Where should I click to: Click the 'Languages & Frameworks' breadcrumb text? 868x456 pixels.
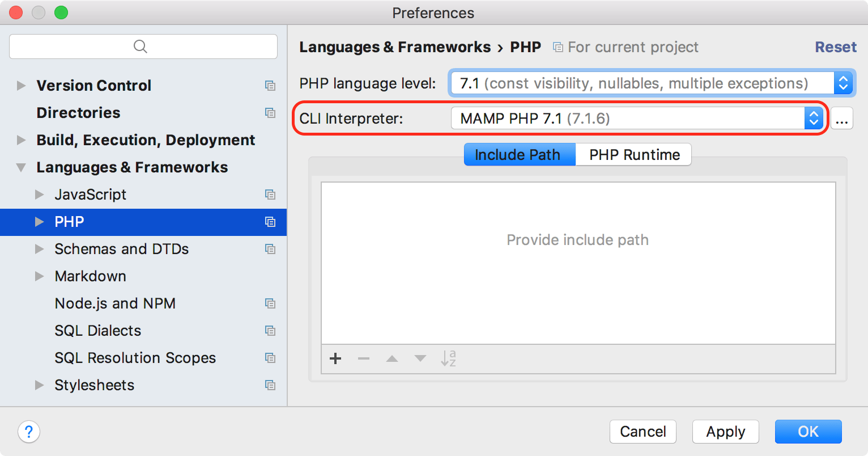click(395, 47)
